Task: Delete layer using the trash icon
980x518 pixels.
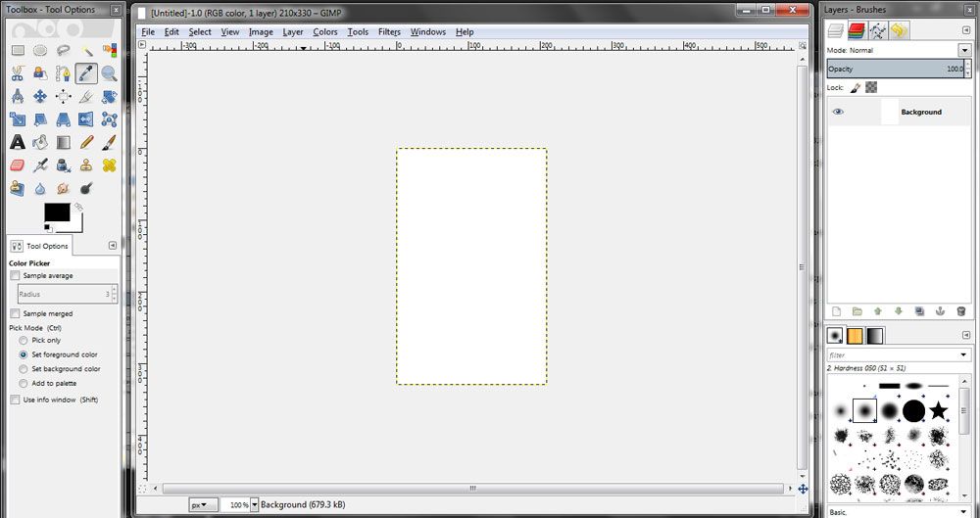Action: (961, 311)
